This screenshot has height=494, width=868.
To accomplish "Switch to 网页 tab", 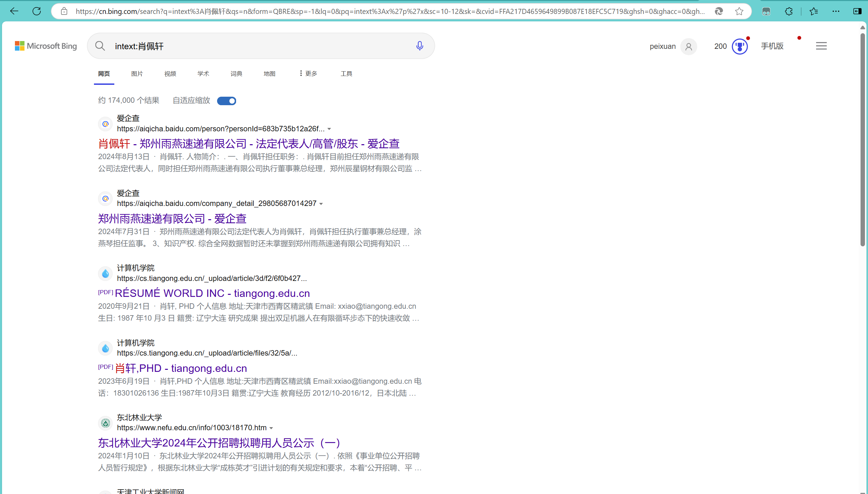I will tap(104, 74).
